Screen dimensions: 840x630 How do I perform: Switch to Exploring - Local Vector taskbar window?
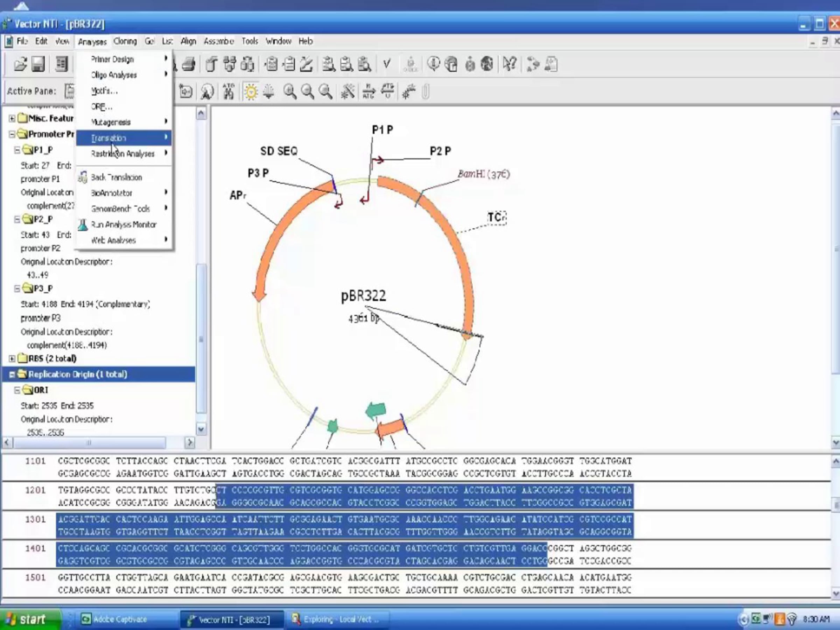tap(339, 619)
